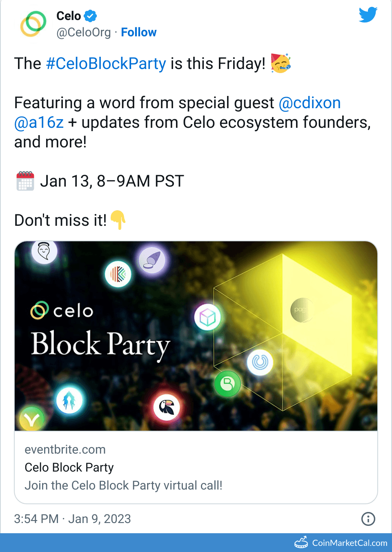
Task: Open the Celo Block Party preview card
Action: (x=196, y=467)
